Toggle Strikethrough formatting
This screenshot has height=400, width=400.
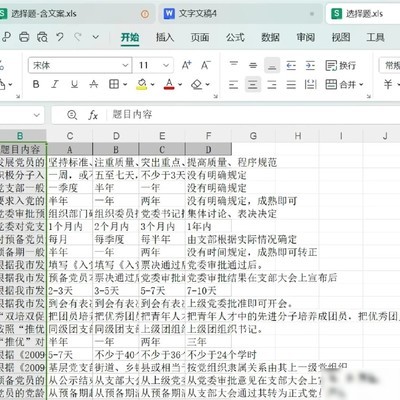tap(94, 84)
